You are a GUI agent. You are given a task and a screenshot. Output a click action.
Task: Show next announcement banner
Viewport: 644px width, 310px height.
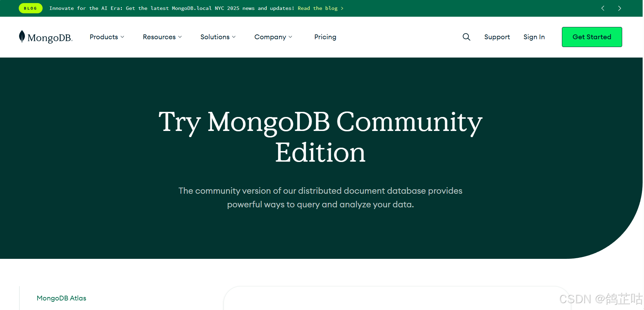pyautogui.click(x=619, y=8)
